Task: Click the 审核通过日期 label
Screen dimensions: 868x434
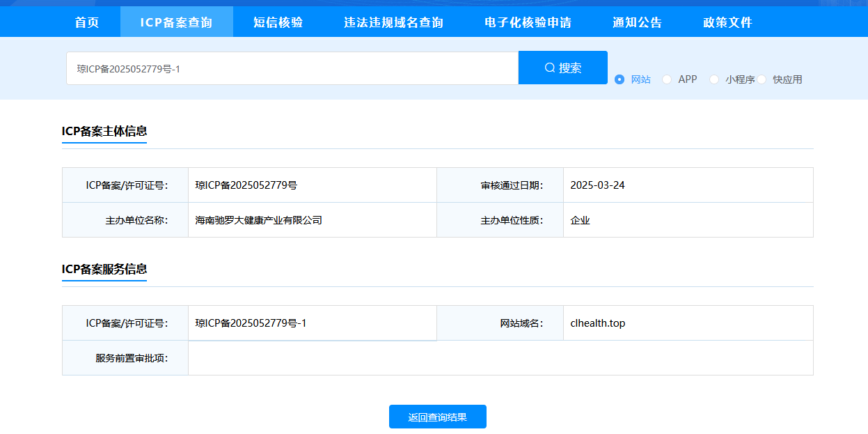Action: 512,185
